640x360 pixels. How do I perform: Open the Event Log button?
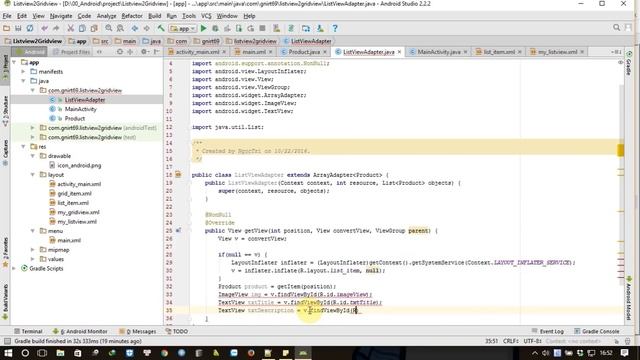548,331
